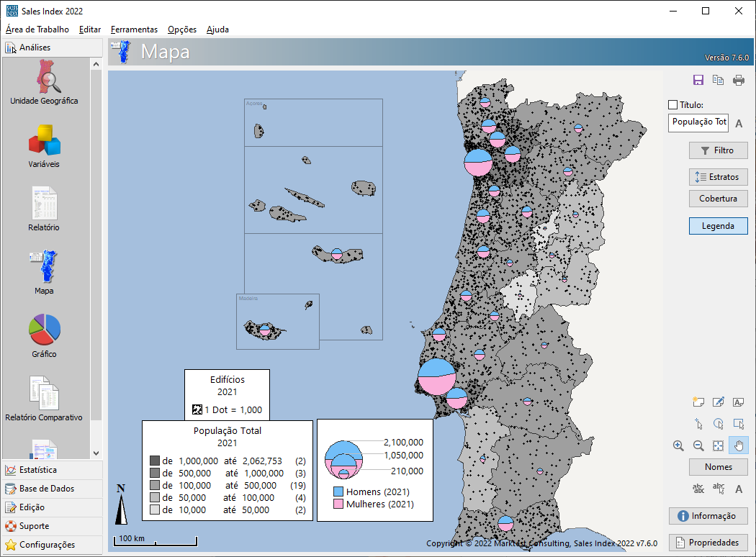Enable the Título checkbox
The height and width of the screenshot is (557, 756).
point(673,105)
